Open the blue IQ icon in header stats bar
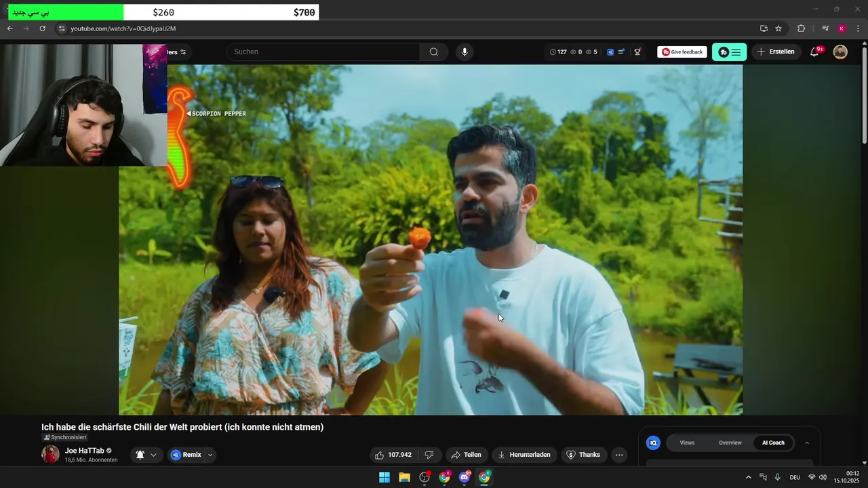Image resolution: width=868 pixels, height=488 pixels. [610, 52]
